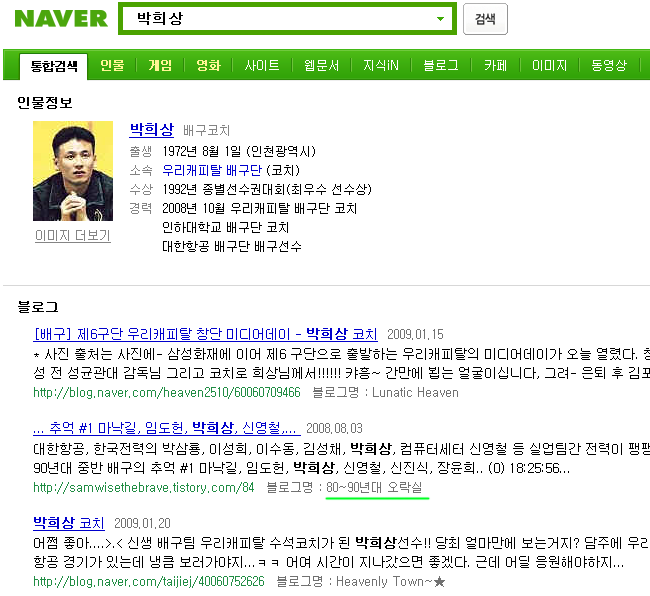Open the 블로그 tab
The width and height of the screenshot is (650, 596).
(x=441, y=65)
